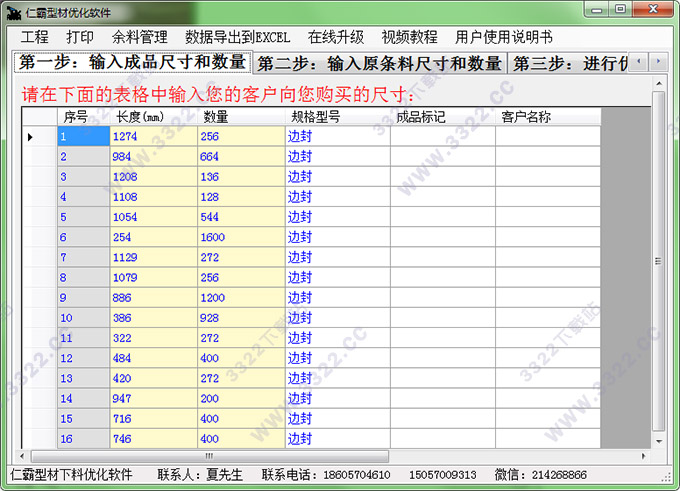Image resolution: width=680 pixels, height=491 pixels.
Task: Click the 成品标记 column header
Action: click(443, 117)
